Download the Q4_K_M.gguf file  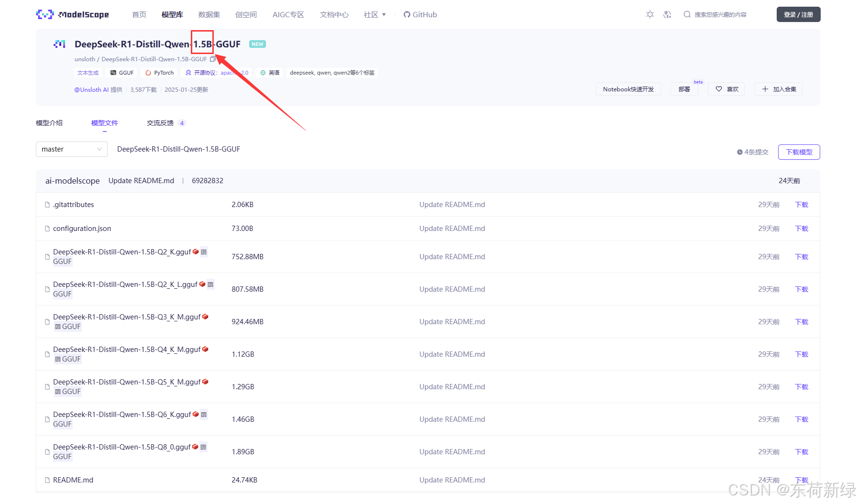coord(802,354)
